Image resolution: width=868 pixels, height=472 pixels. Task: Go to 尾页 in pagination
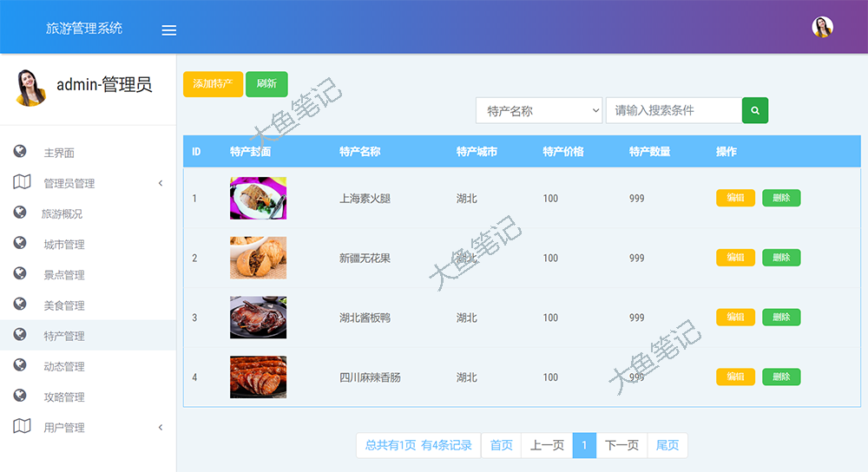[667, 445]
